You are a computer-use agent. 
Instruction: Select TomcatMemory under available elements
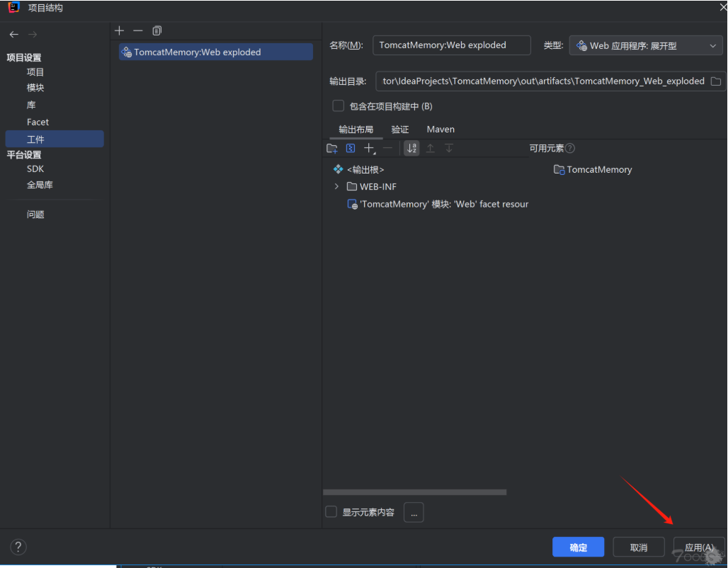point(593,169)
